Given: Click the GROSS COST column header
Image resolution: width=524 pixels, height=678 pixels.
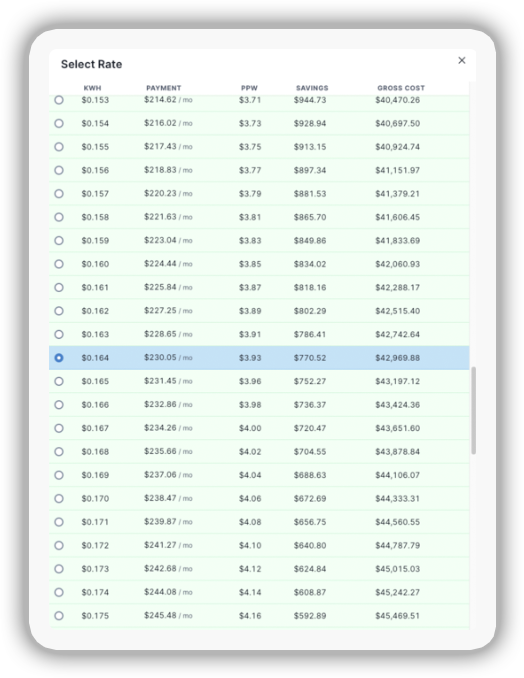Looking at the screenshot, I should click(x=401, y=88).
